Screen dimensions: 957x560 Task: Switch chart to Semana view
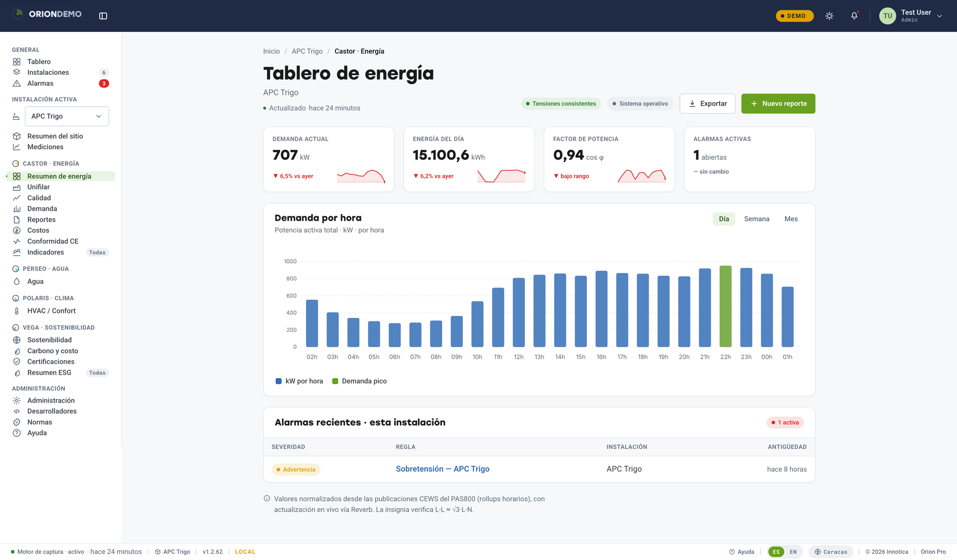757,219
